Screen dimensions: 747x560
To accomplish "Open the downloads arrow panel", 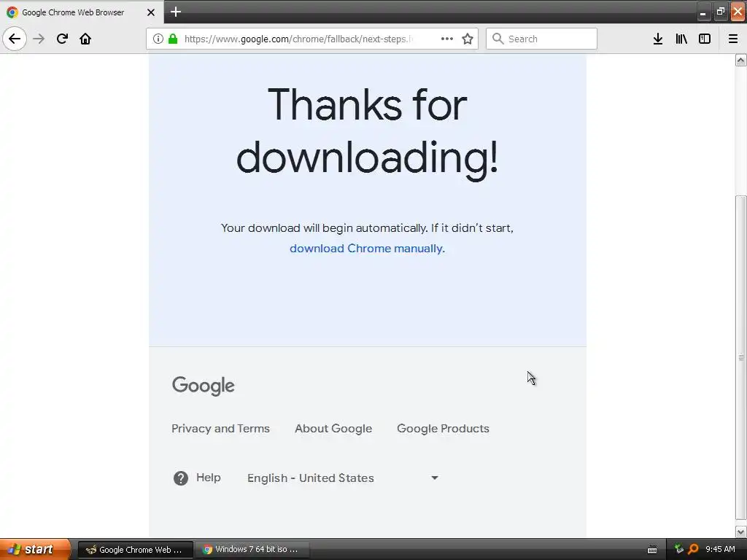I will tap(658, 39).
